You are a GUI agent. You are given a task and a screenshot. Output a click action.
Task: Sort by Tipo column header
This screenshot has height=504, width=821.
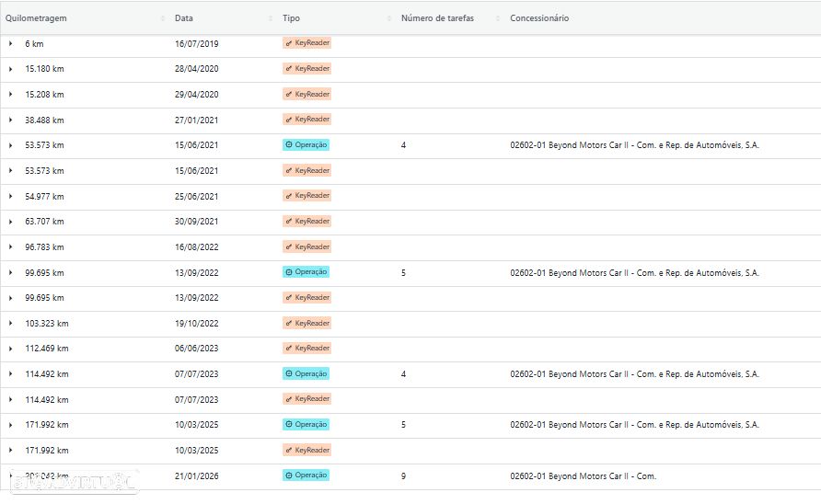(291, 18)
